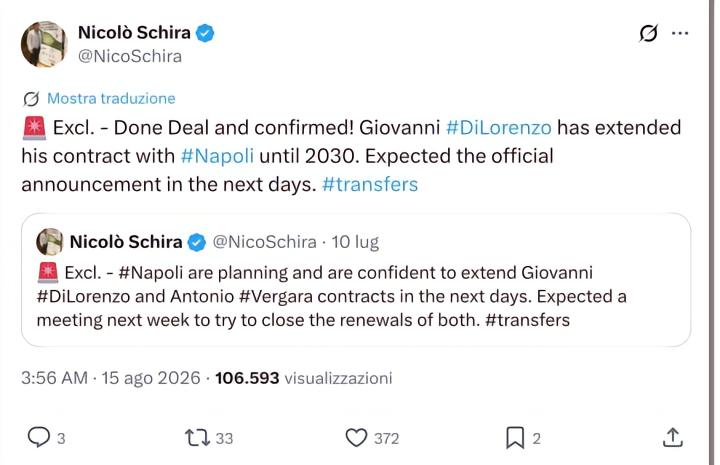
Task: Click the @NicoSchira handle under the name
Action: pyautogui.click(x=130, y=56)
